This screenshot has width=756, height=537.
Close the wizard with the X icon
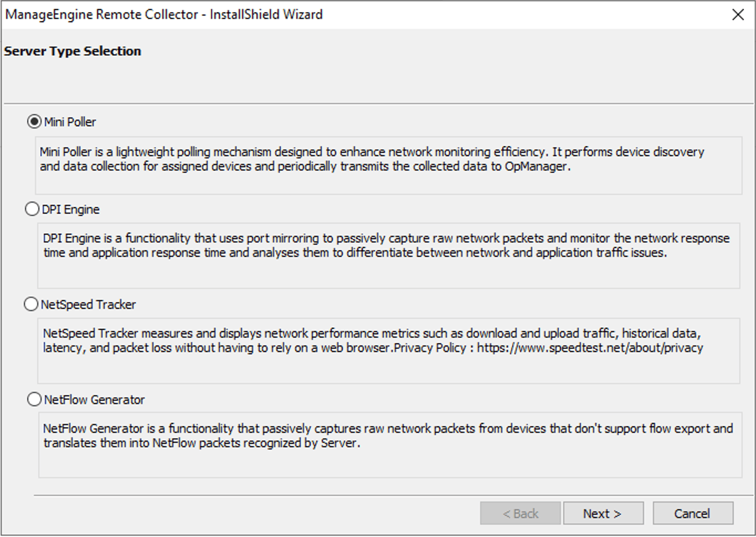pos(738,15)
